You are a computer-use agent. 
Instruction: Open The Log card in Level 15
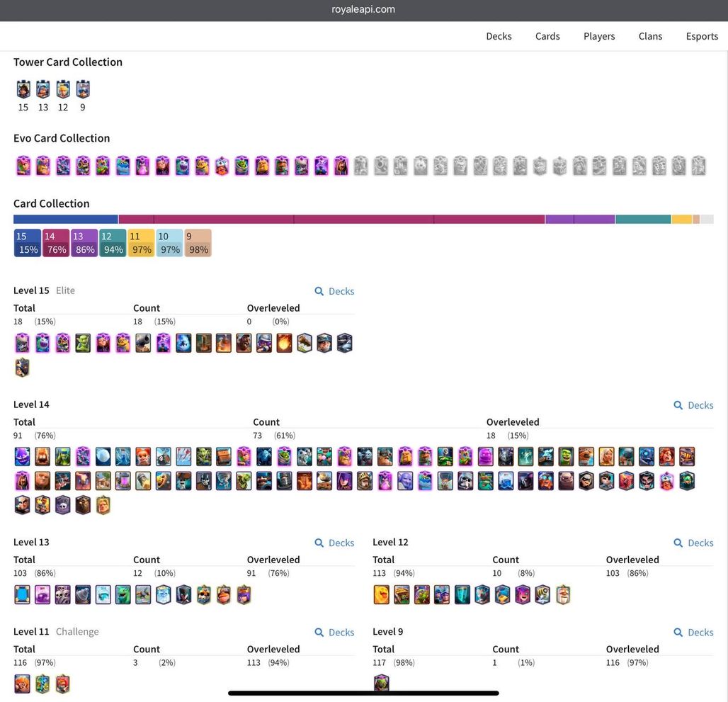(x=305, y=344)
